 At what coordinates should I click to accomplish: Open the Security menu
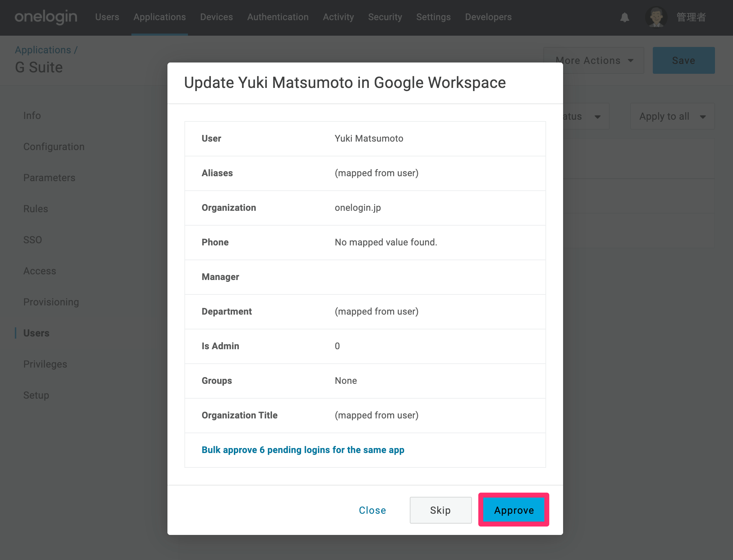click(x=385, y=17)
